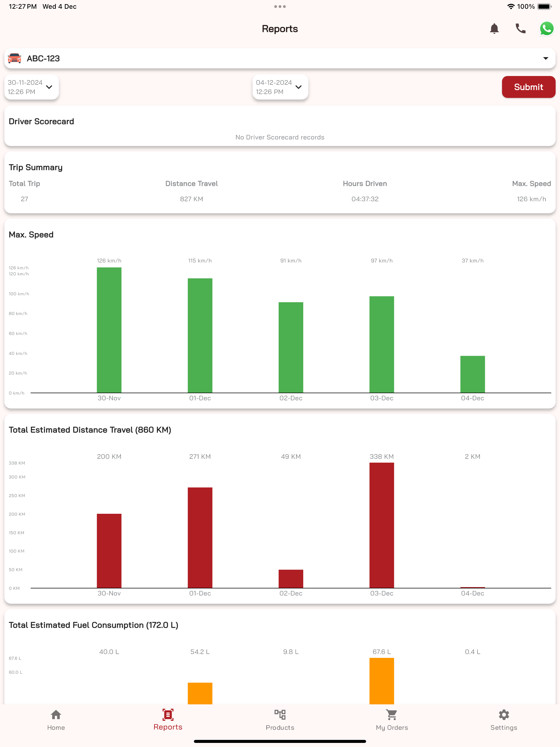
Task: Click the Trip Summary heading
Action: click(36, 168)
